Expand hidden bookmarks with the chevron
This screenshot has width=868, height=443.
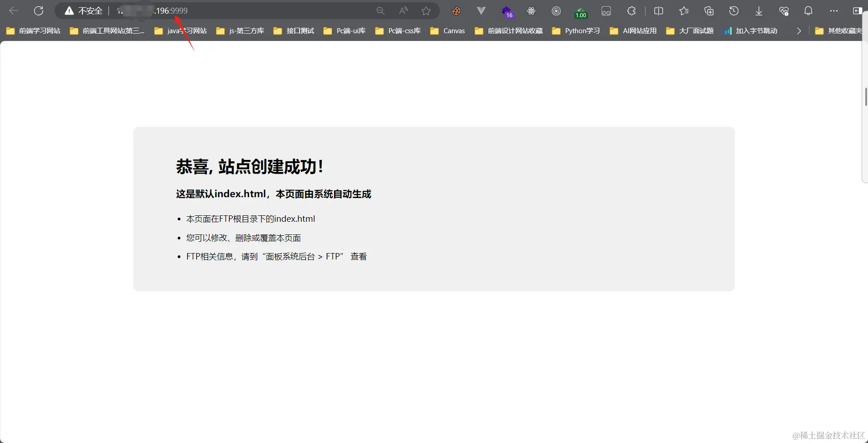pos(799,31)
